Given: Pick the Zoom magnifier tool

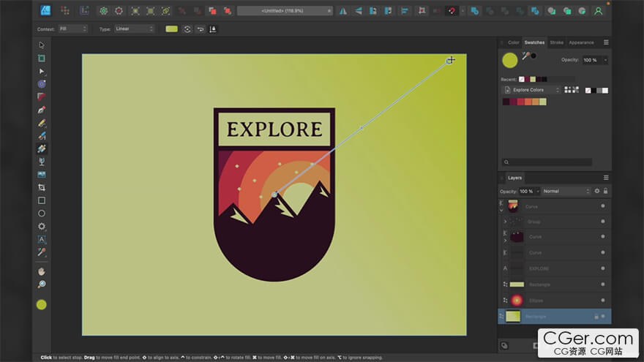Looking at the screenshot, I should coord(42,284).
